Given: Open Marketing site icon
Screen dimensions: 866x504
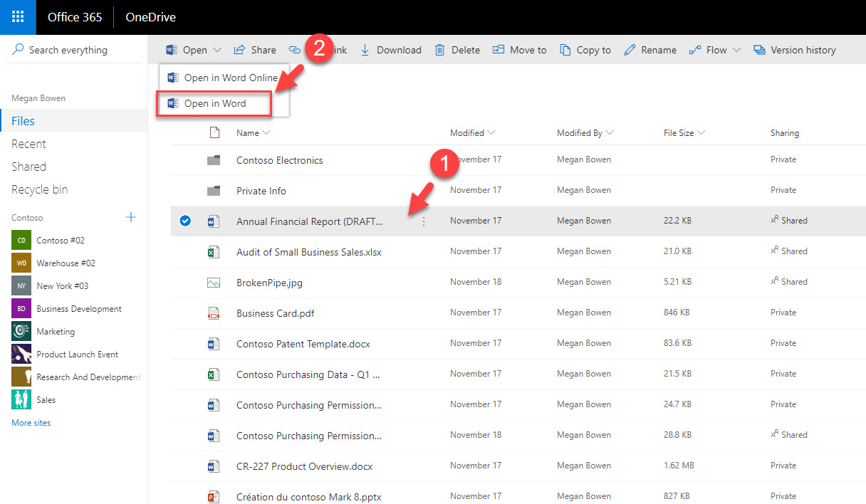Looking at the screenshot, I should tap(21, 332).
